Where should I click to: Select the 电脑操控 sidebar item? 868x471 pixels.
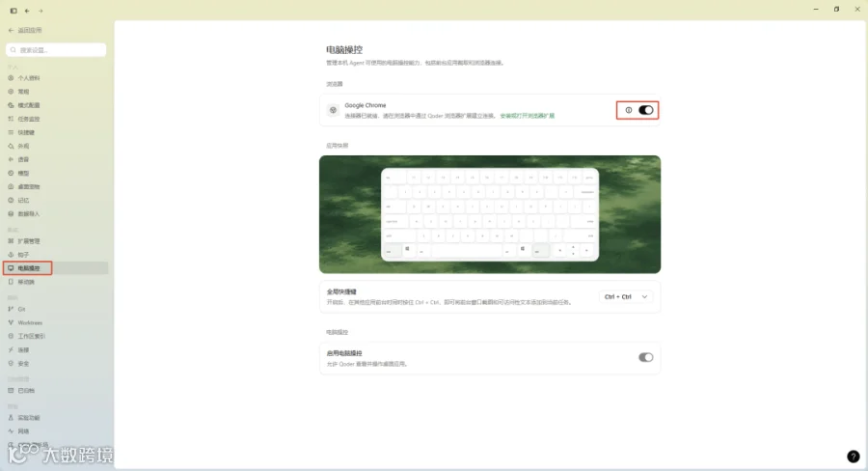point(56,268)
